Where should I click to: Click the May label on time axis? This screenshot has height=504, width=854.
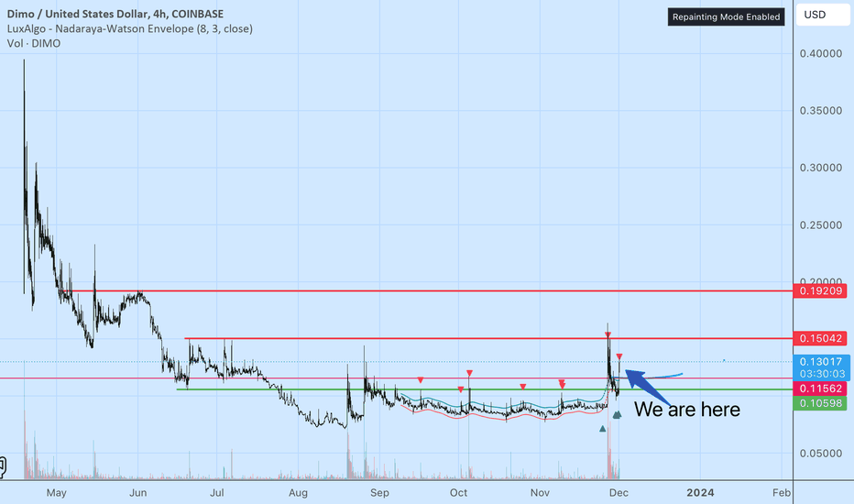coord(56,493)
